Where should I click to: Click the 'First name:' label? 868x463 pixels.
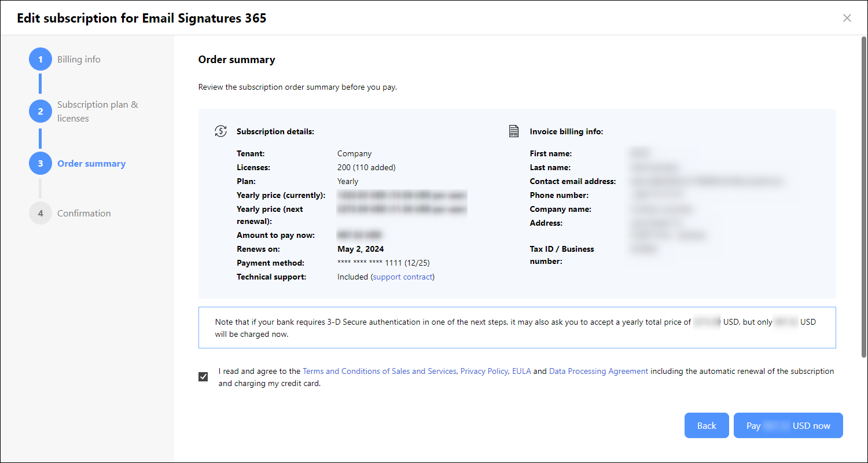coord(551,153)
